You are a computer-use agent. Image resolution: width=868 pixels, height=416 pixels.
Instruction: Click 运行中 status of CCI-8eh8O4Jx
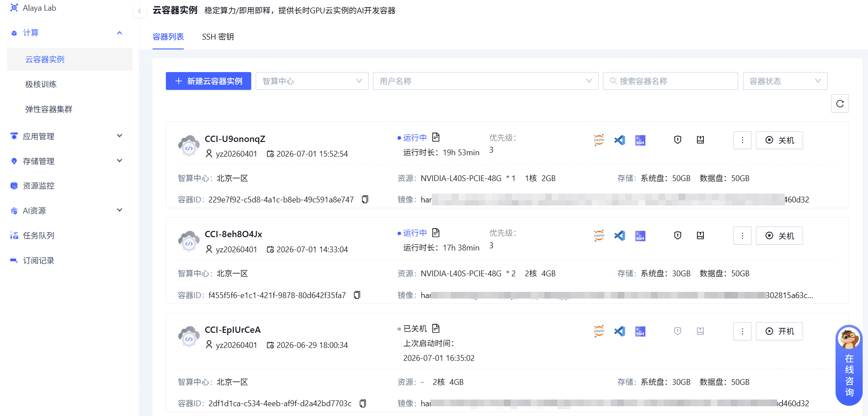point(415,233)
